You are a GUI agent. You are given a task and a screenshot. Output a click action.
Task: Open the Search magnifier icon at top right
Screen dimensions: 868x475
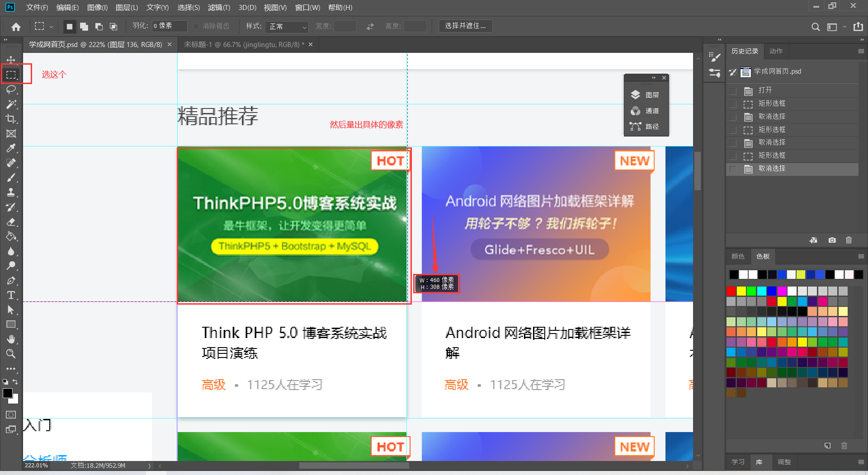click(816, 27)
